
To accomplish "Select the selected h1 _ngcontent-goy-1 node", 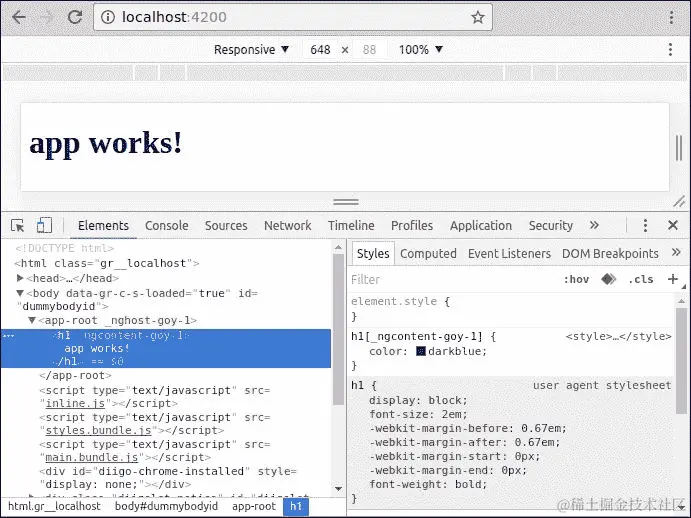I will coord(166,348).
